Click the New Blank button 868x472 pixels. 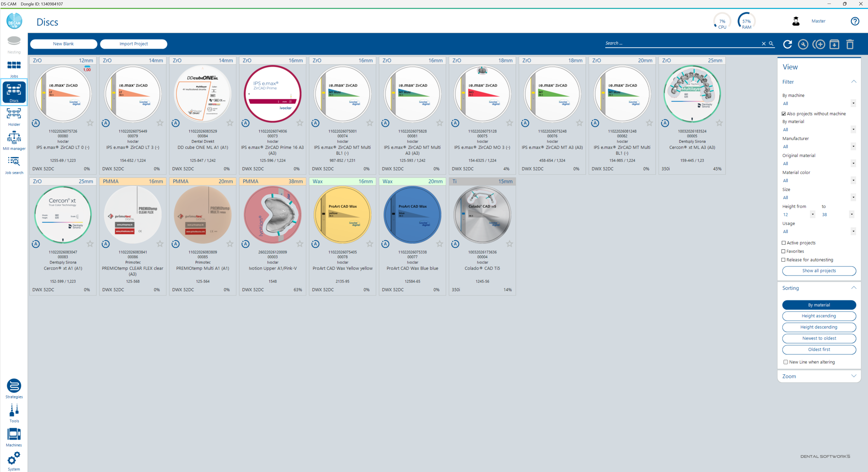[x=63, y=44]
